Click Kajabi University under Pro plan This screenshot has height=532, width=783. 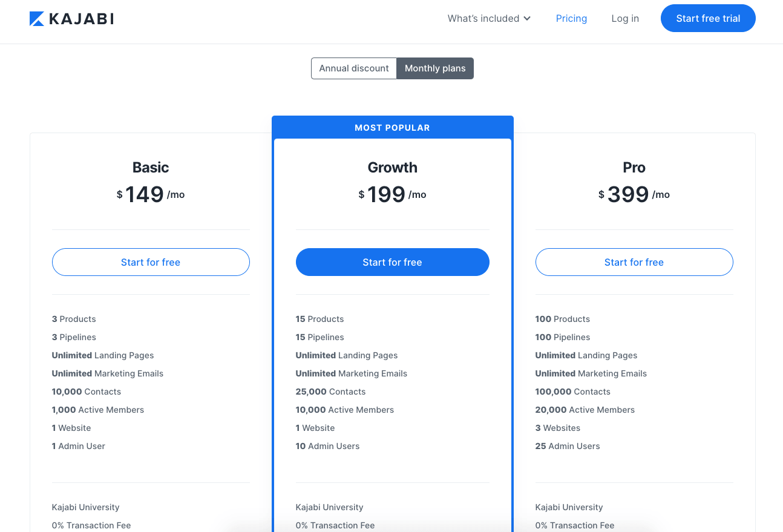click(569, 507)
